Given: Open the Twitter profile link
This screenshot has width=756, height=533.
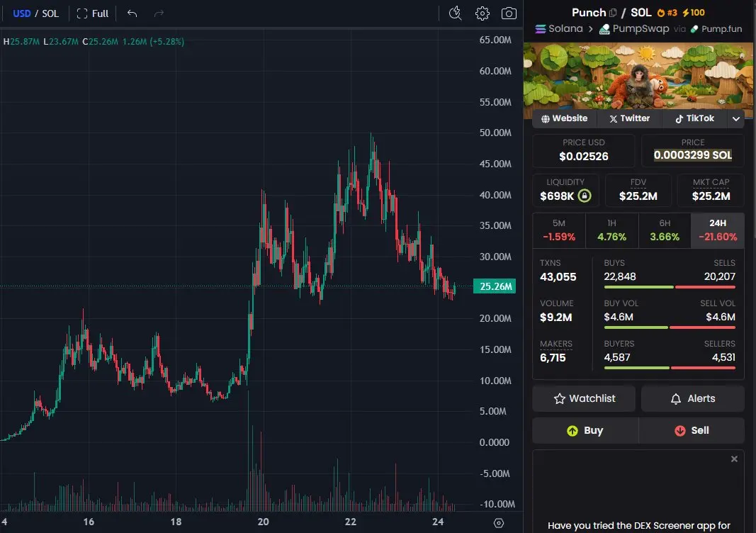Looking at the screenshot, I should click(629, 118).
